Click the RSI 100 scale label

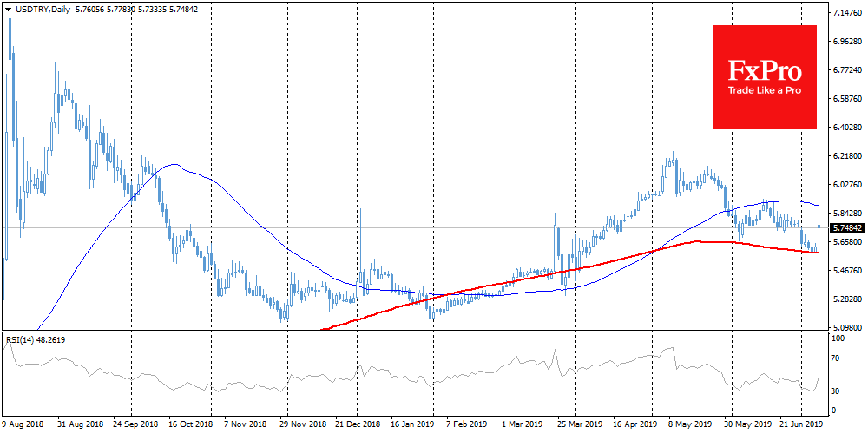coord(838,335)
